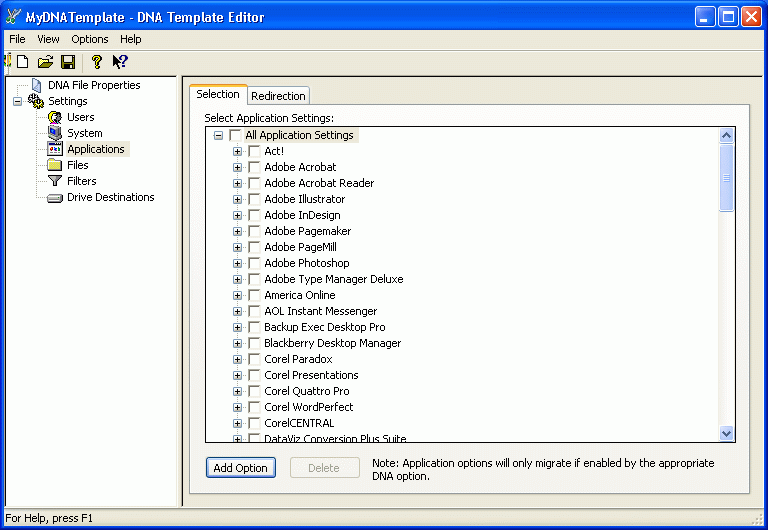Click the Files folder icon
Viewport: 768px width, 530px height.
pyautogui.click(x=55, y=165)
